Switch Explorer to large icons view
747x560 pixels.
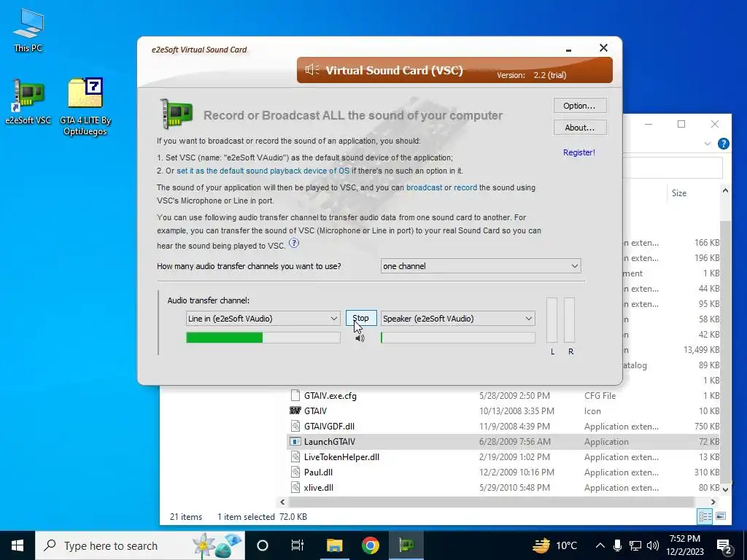click(x=721, y=516)
